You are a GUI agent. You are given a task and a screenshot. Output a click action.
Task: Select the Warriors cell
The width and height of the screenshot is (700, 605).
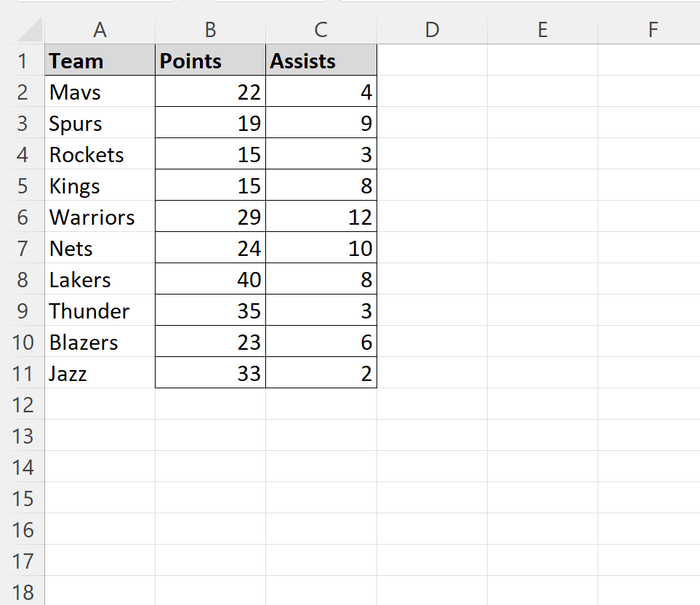[x=100, y=217]
